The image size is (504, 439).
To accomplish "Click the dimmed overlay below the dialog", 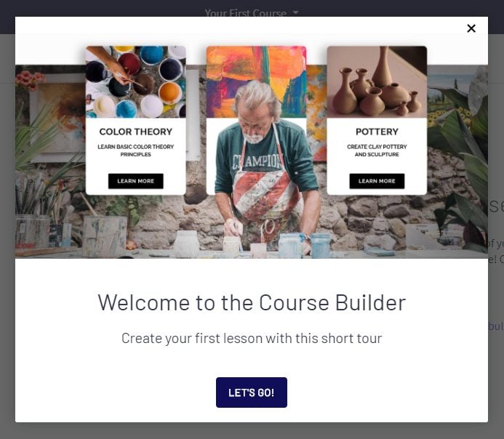I will coord(252,431).
